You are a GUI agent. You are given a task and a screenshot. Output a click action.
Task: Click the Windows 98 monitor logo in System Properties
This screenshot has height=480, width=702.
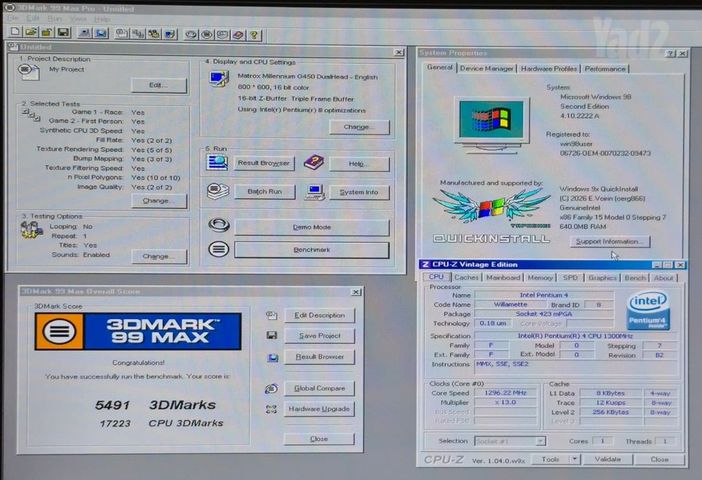coord(491,125)
